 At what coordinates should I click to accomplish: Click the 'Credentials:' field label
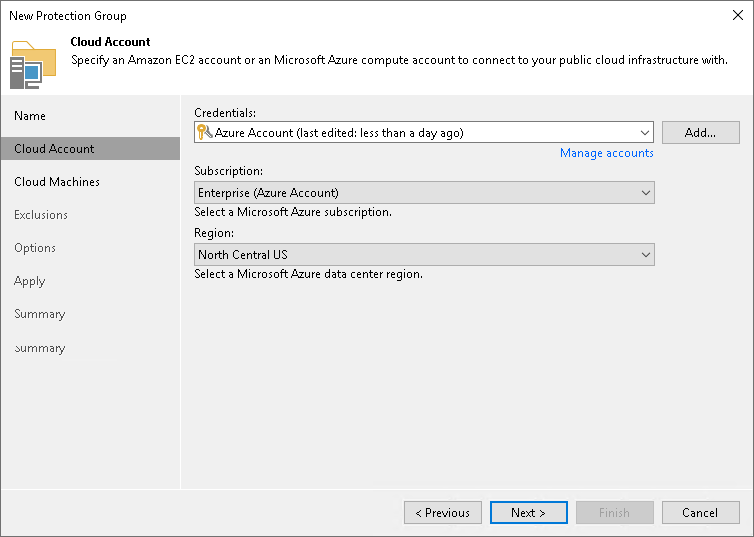(x=225, y=113)
